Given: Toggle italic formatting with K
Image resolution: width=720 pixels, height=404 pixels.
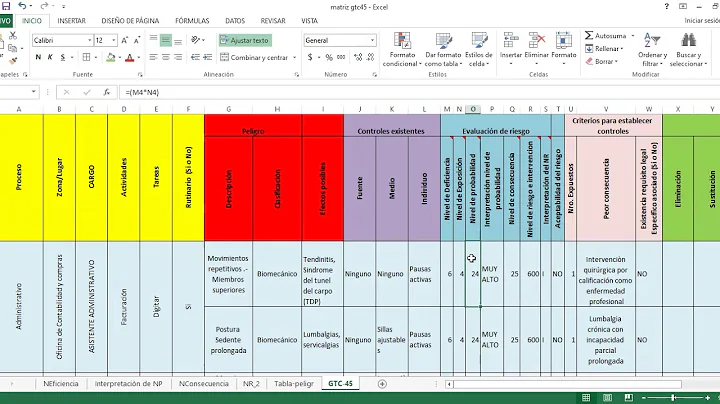Looking at the screenshot, I should (50, 57).
